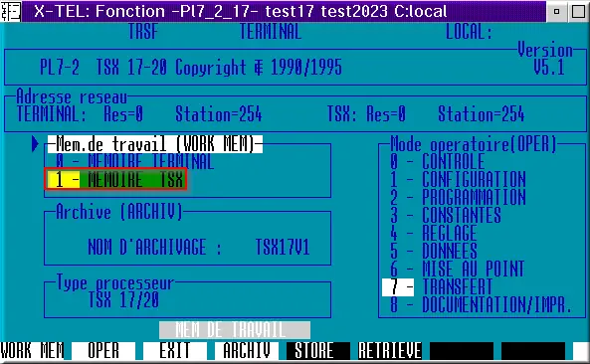Click the EXIT function key
Viewport: 590px width, 364px height.
coord(175,351)
